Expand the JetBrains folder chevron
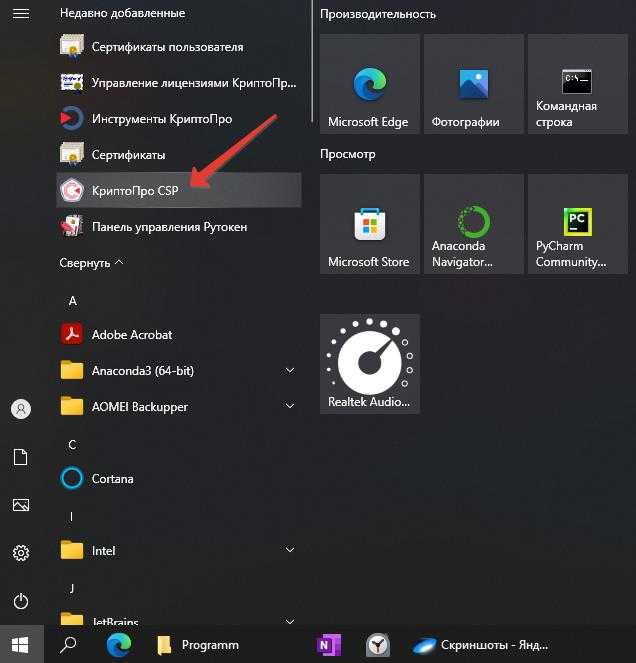Screen dimensions: 636x663 pyautogui.click(x=290, y=621)
